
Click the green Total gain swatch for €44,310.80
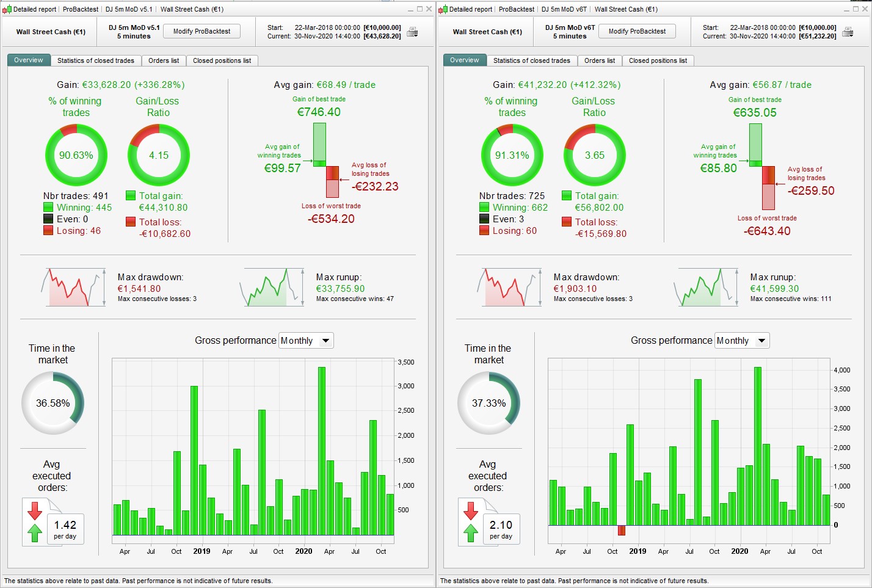[x=131, y=196]
